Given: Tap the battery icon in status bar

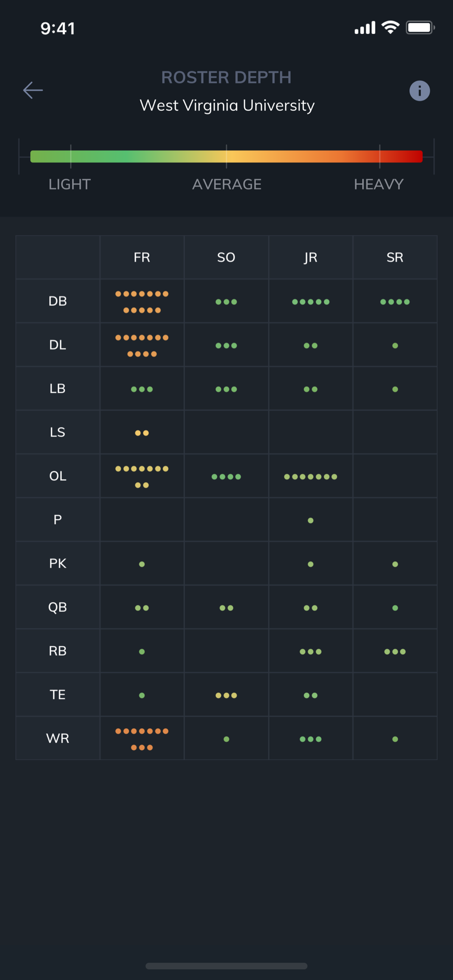Looking at the screenshot, I should coord(420,27).
